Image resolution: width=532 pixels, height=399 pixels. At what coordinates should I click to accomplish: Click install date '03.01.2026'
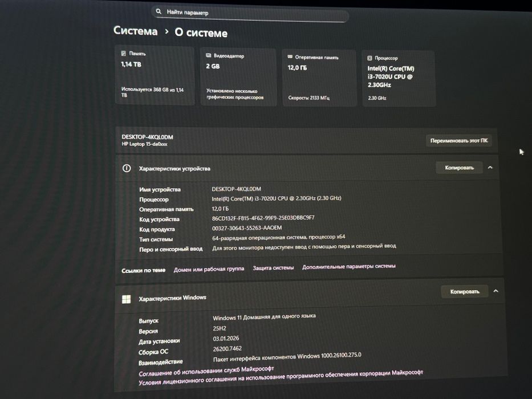pos(226,338)
